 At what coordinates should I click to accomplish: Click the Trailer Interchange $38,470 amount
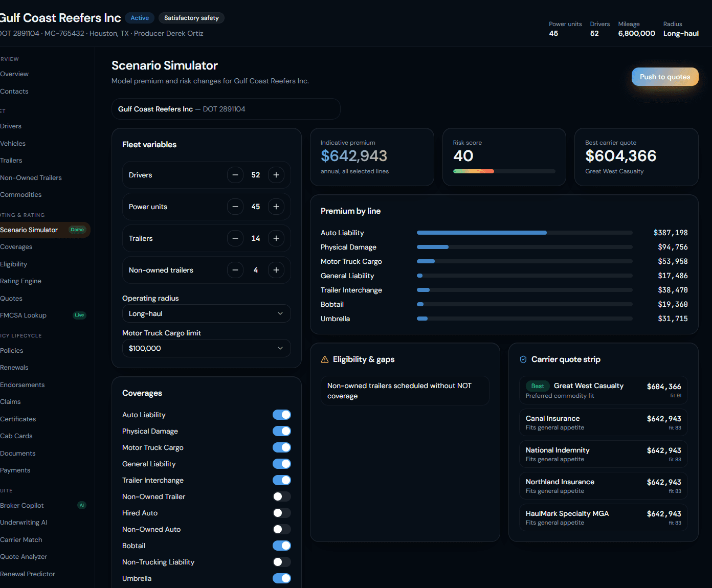click(673, 290)
